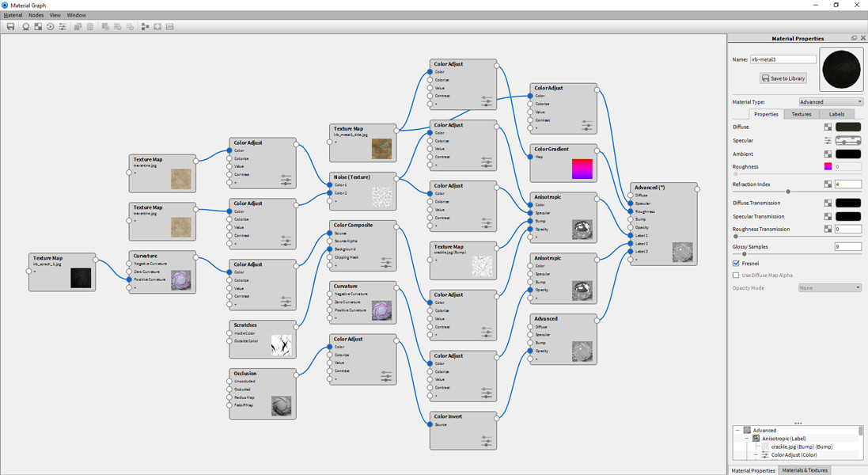Click the Specular Transmission color swatch

848,216
